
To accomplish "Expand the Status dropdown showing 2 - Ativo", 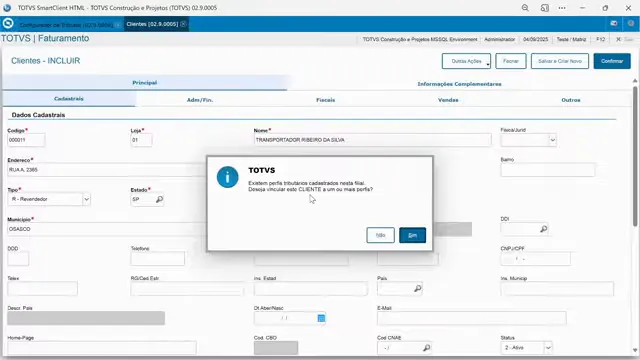I will (x=548, y=348).
